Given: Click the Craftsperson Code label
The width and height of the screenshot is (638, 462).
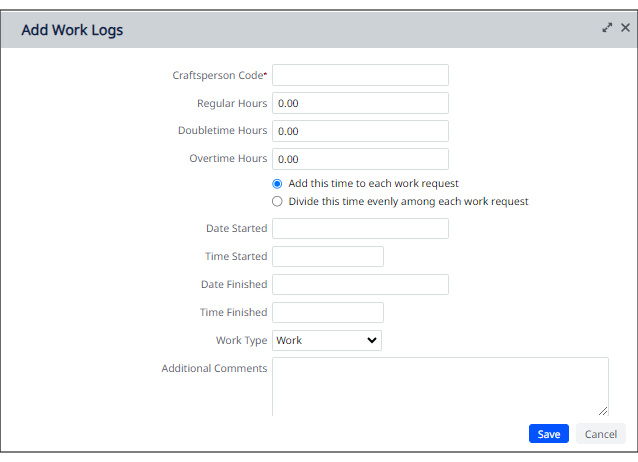Looking at the screenshot, I should tap(220, 75).
